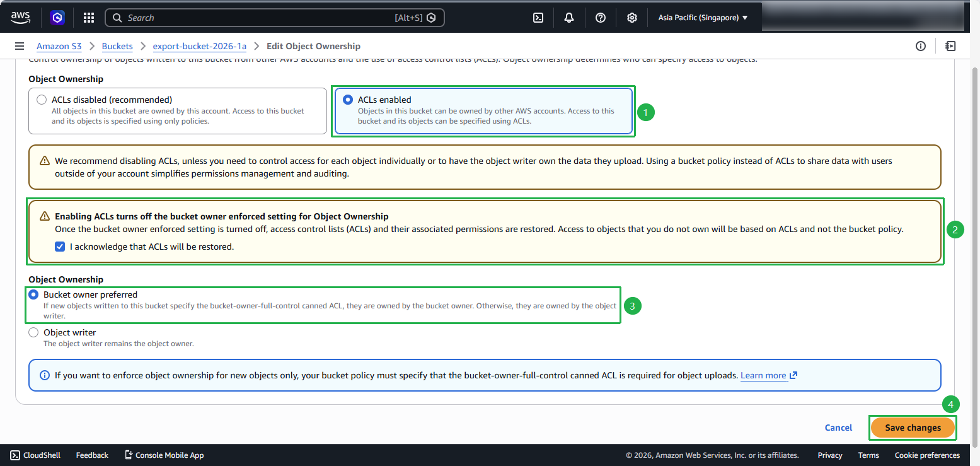The height and width of the screenshot is (466, 980).
Task: Open the hamburger side navigation menu
Action: point(20,46)
